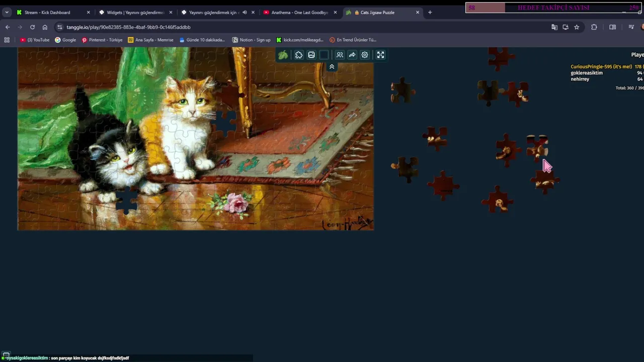Image resolution: width=644 pixels, height=362 pixels.
Task: Click player name goklereasiktim
Action: (587, 73)
